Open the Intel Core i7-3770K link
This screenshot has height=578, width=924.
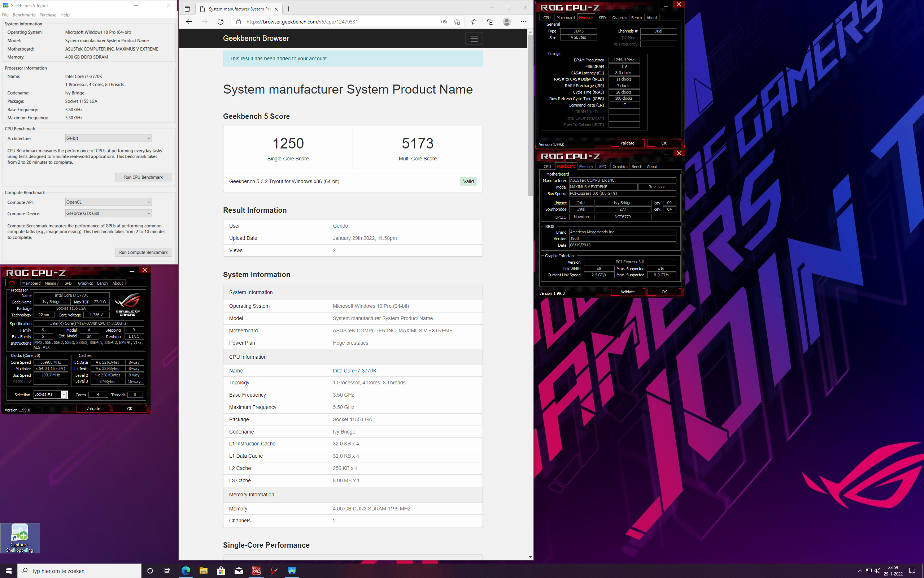click(x=354, y=371)
